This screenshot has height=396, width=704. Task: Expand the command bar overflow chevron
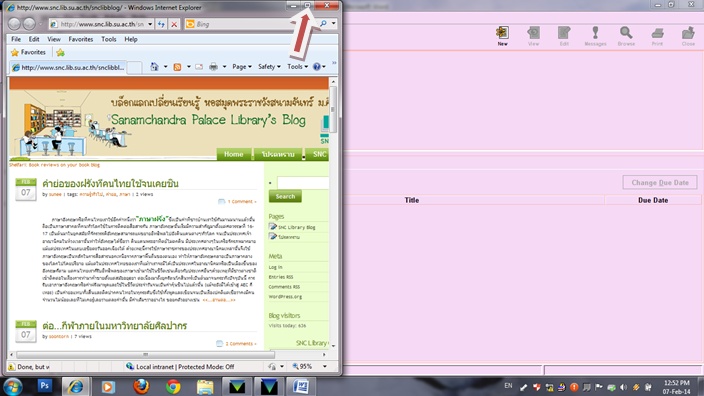(x=334, y=63)
